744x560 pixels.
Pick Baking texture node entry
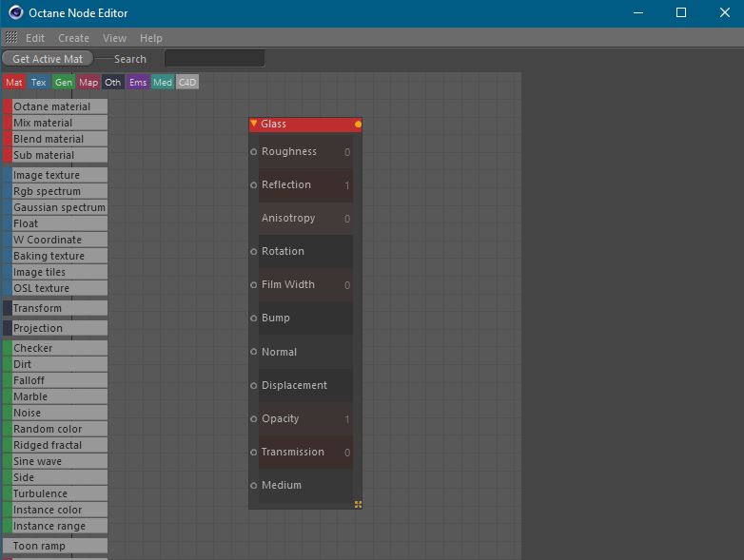[x=55, y=256]
